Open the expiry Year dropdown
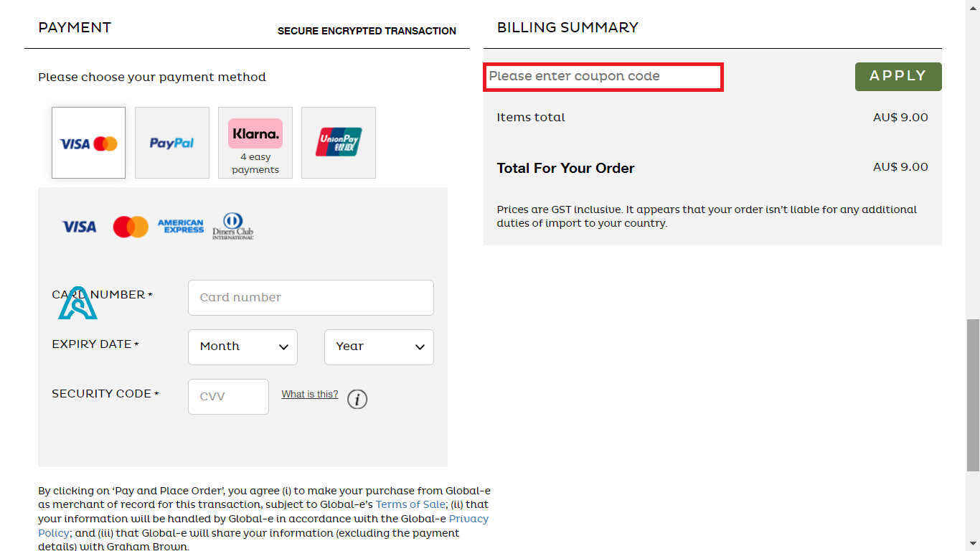 click(379, 347)
